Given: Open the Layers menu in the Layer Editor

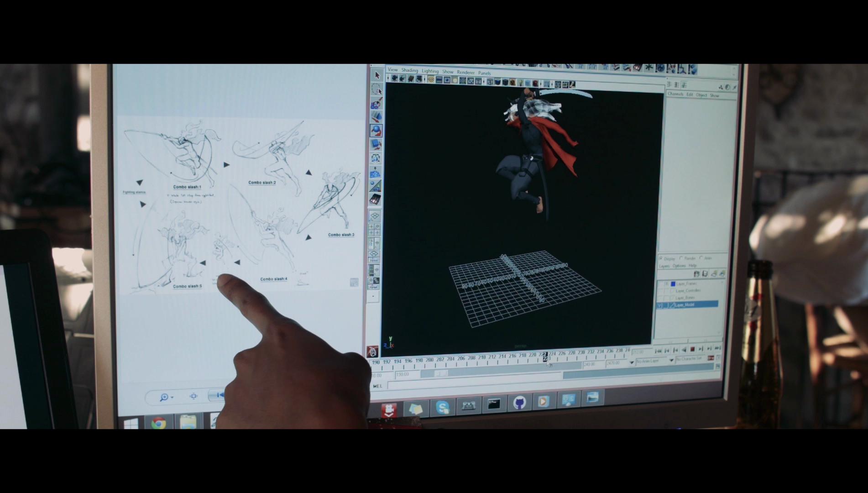Looking at the screenshot, I should click(664, 266).
